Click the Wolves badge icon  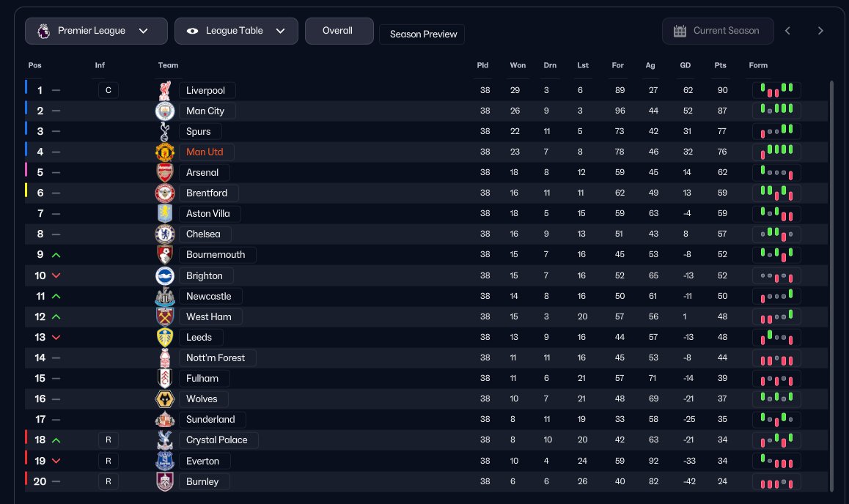(165, 399)
